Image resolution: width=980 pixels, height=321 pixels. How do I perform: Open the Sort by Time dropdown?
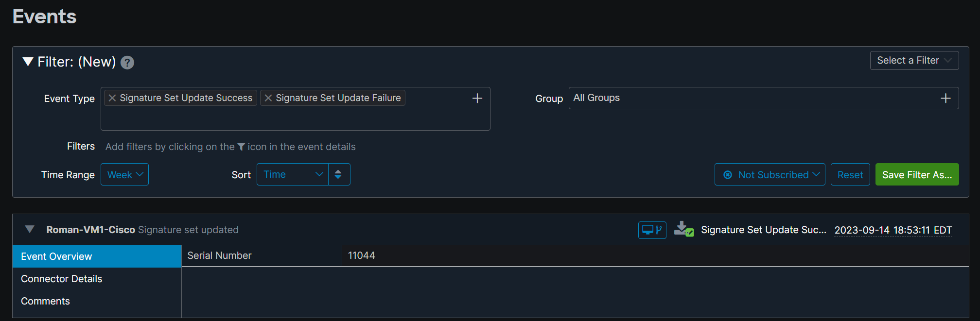293,175
